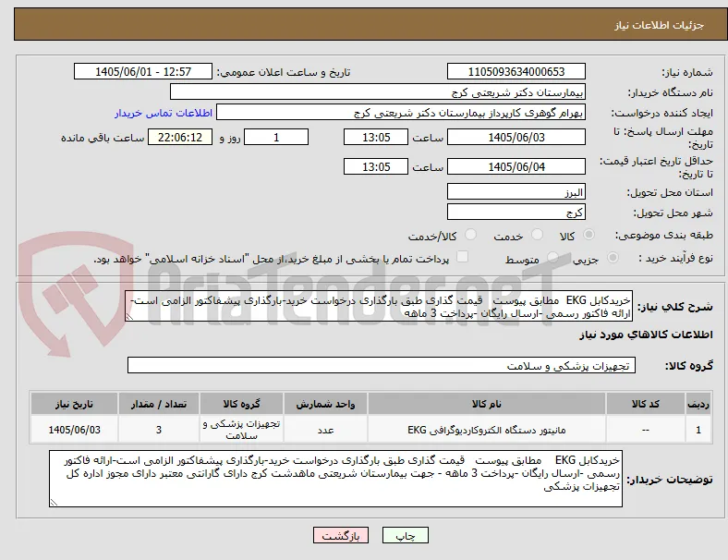Click the ردیف column header
Image resolution: width=728 pixels, height=560 pixels.
698,404
